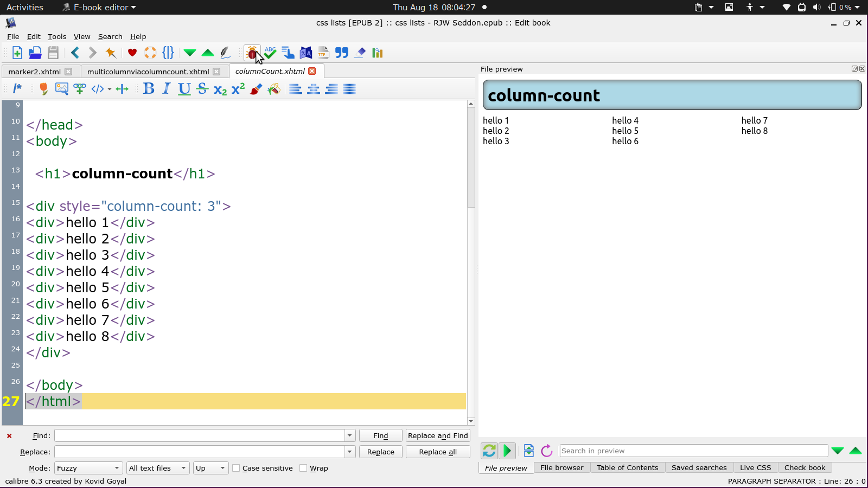Click the blue quotes smarten punctuation icon
868x488 pixels.
point(342,53)
